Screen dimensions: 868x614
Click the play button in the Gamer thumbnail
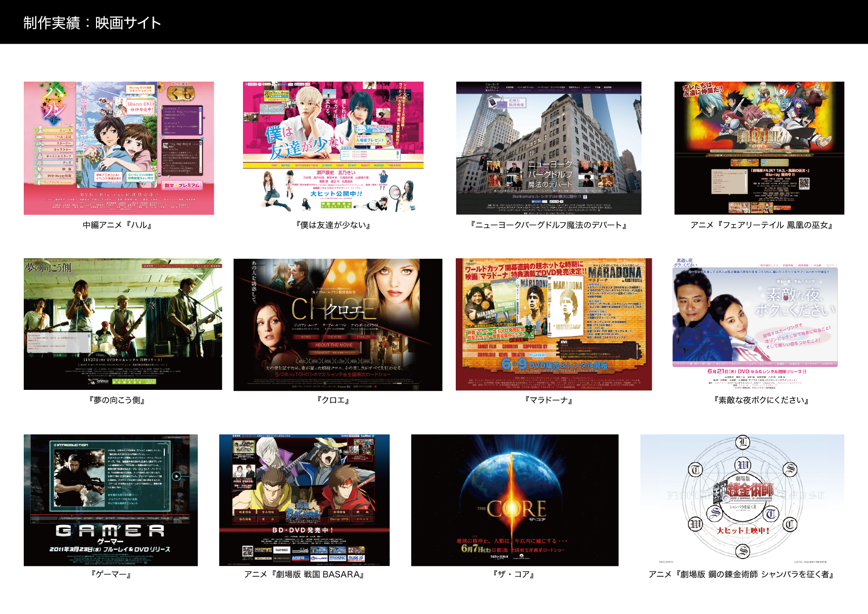(177, 476)
